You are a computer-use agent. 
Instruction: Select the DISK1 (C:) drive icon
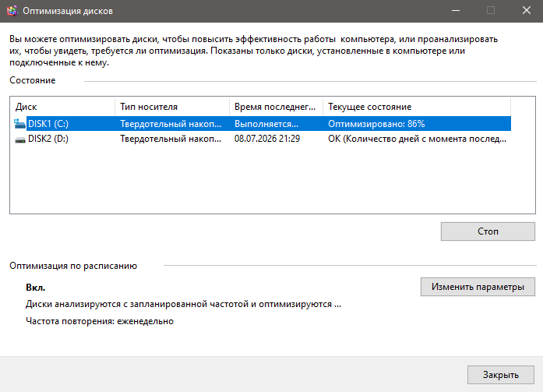point(19,124)
